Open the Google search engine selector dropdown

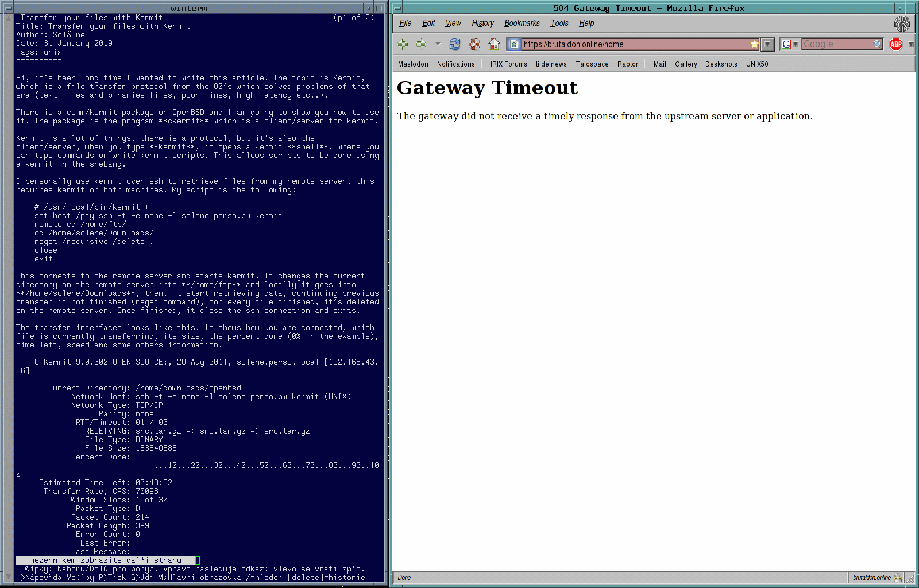(x=789, y=44)
